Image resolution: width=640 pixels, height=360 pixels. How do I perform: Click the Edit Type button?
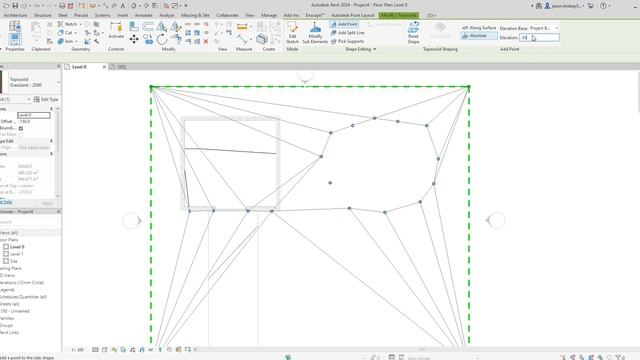(x=46, y=99)
